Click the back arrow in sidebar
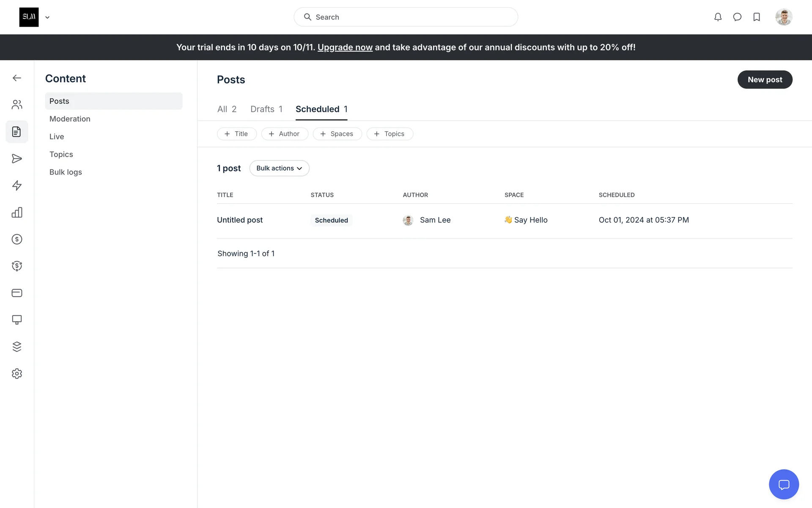 17,78
